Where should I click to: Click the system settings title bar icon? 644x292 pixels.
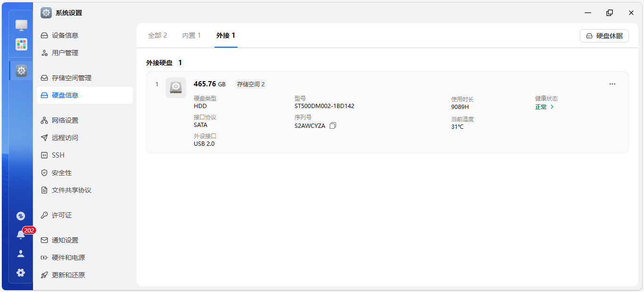click(x=46, y=13)
